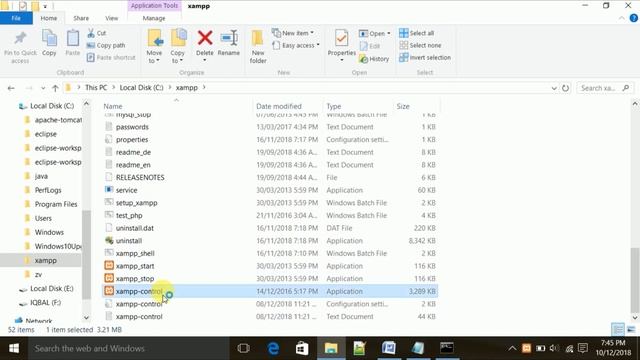Click Invert selection in ribbon

(425, 58)
